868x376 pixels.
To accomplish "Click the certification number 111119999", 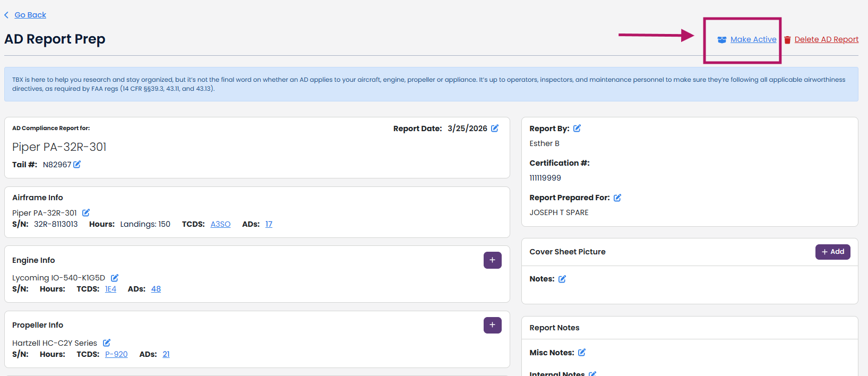I will (x=545, y=178).
